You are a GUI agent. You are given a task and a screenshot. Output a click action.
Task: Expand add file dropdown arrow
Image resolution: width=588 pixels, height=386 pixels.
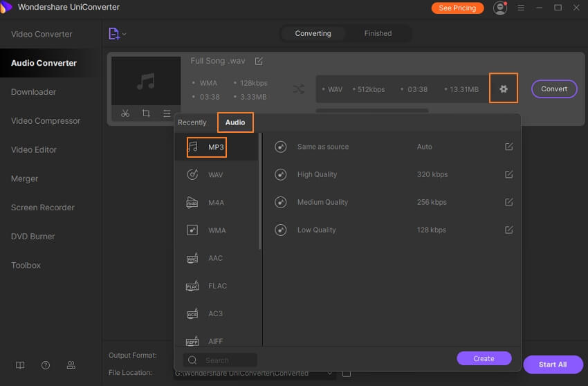pos(124,34)
